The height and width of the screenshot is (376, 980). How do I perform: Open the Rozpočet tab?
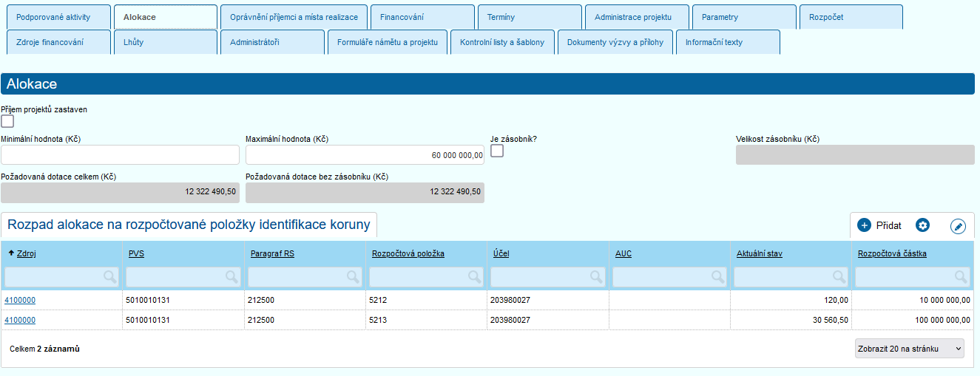coord(825,17)
